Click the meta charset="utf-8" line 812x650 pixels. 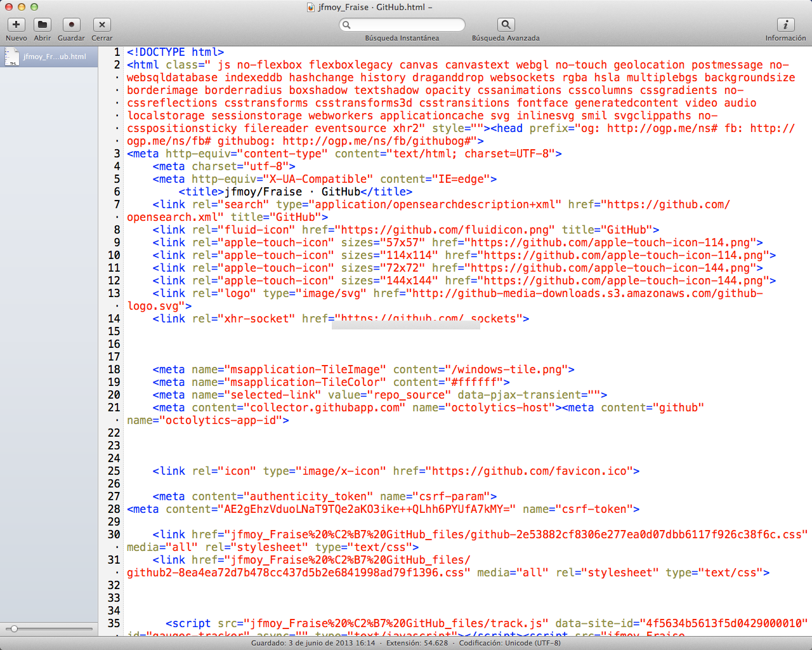click(x=224, y=166)
